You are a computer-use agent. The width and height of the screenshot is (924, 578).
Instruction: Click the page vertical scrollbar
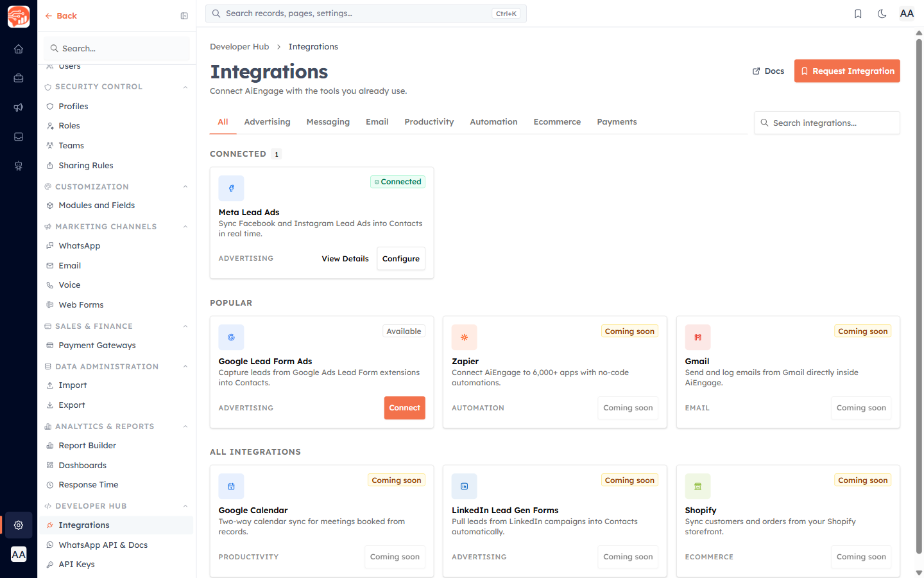919,295
